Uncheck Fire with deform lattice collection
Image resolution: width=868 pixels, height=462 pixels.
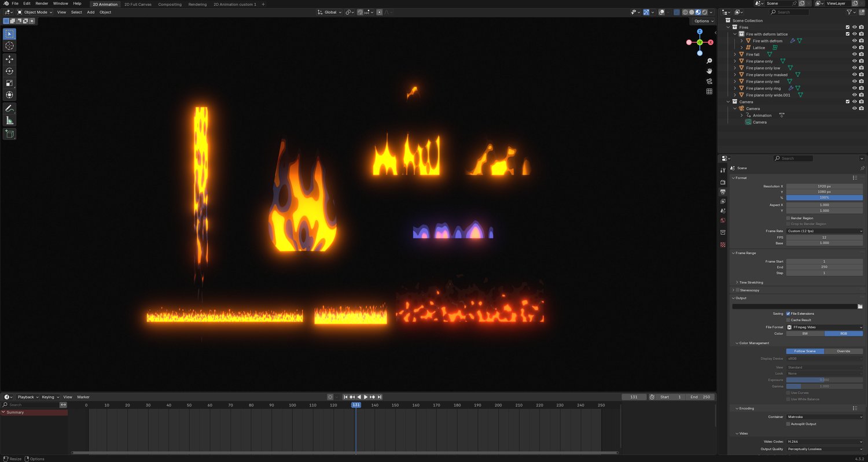[x=848, y=34]
